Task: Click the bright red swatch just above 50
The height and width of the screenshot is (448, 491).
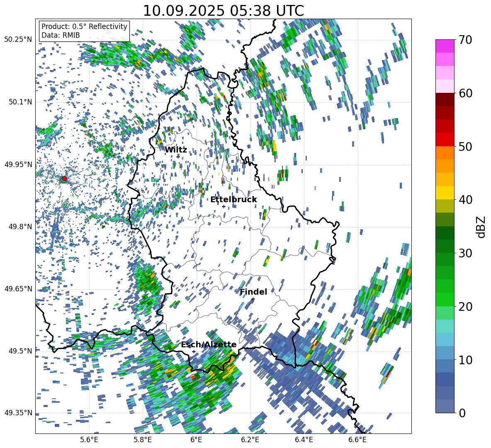Action: click(x=445, y=140)
